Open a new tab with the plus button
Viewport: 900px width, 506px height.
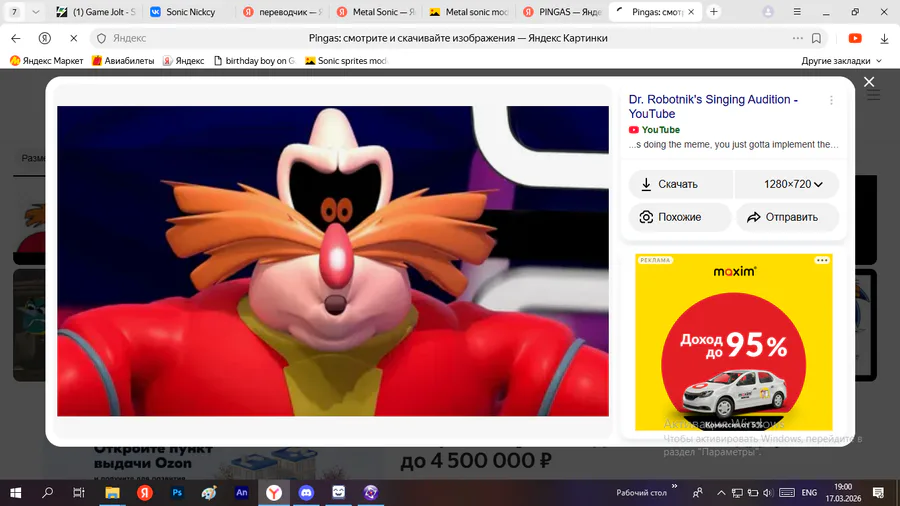point(713,11)
